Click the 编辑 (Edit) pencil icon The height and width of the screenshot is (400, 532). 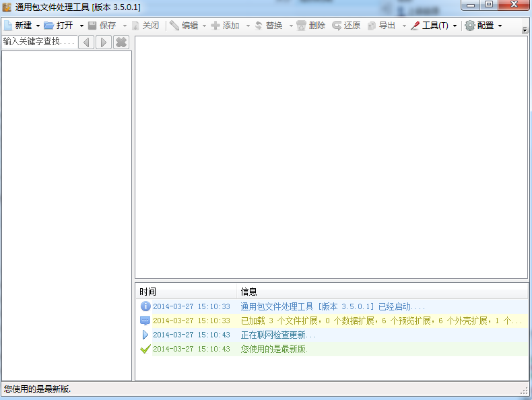click(x=174, y=26)
